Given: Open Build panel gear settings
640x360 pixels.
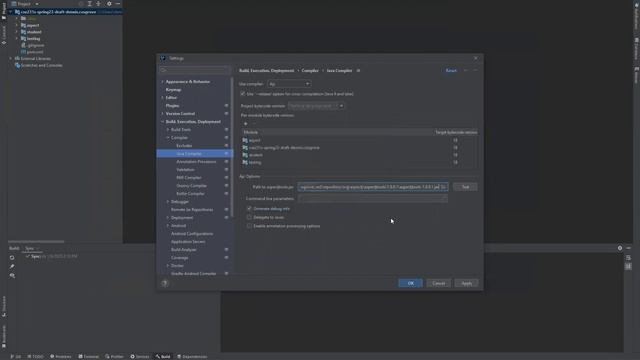Looking at the screenshot, I should [620, 248].
